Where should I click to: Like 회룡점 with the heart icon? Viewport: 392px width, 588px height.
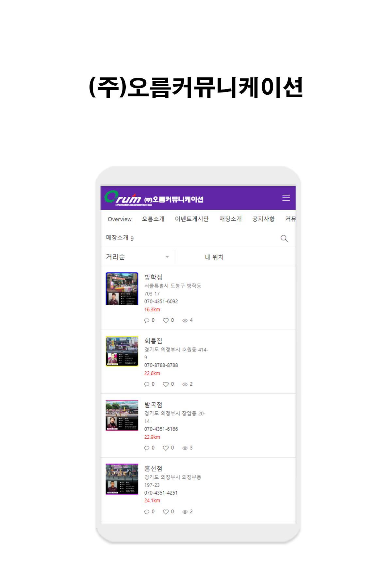[166, 384]
